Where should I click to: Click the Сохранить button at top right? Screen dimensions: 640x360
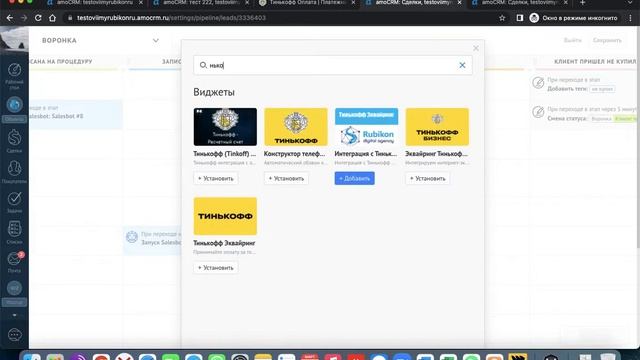coord(607,40)
